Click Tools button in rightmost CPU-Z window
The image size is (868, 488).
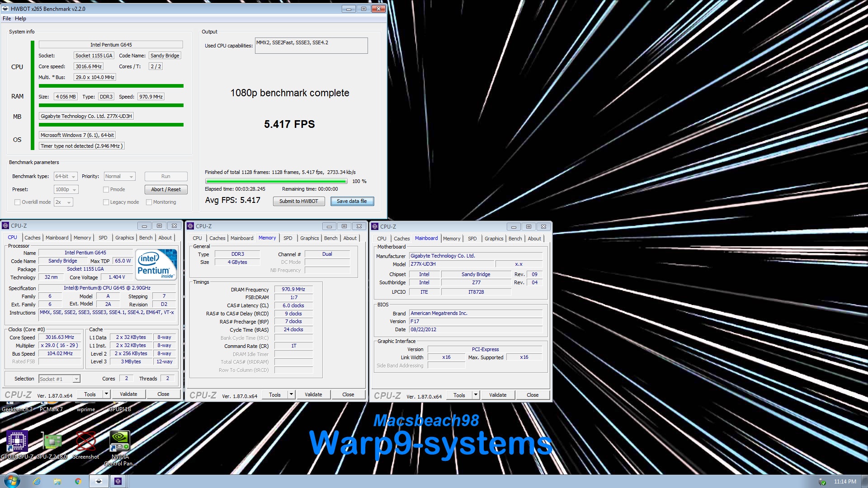(x=459, y=395)
